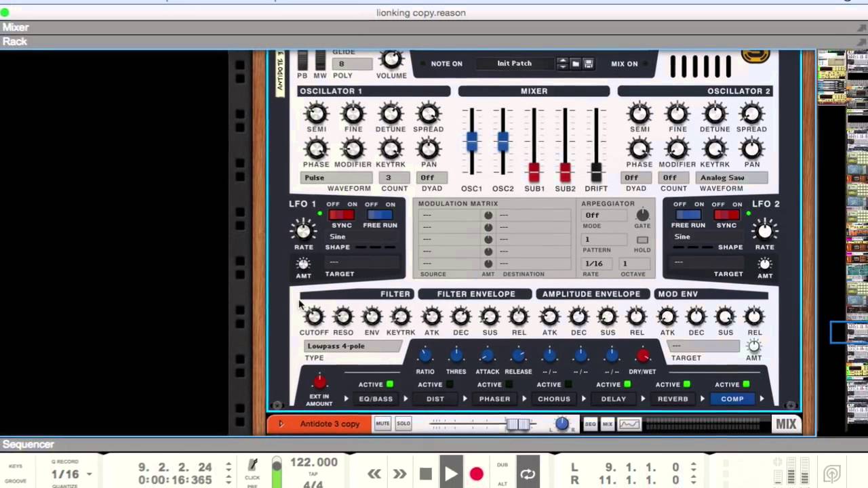Rewind the transport
The width and height of the screenshot is (868, 488).
(374, 474)
